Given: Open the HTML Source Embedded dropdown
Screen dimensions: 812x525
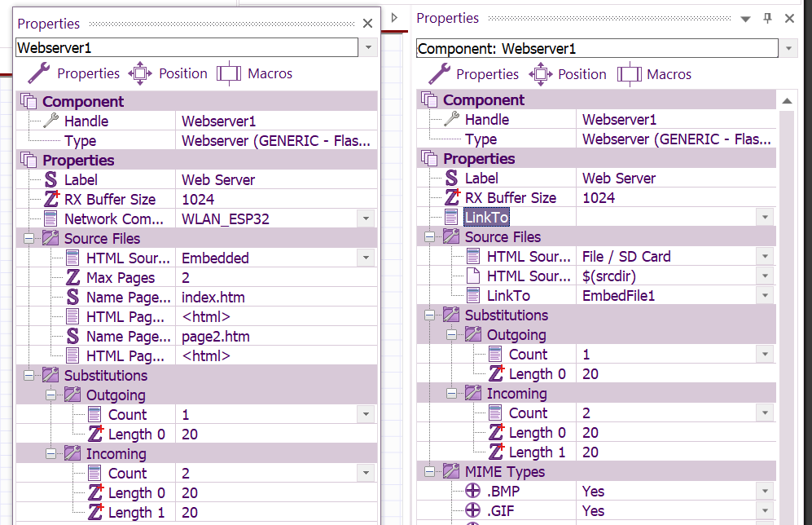Looking at the screenshot, I should pyautogui.click(x=366, y=258).
